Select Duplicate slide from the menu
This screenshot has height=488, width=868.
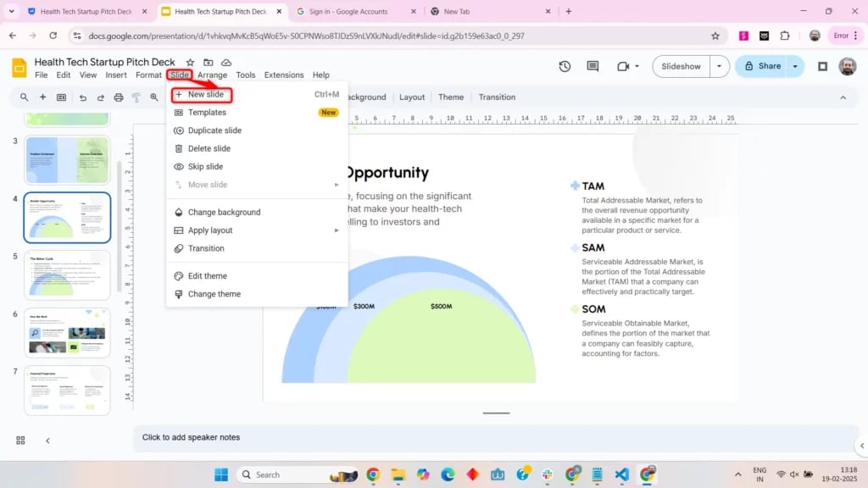point(216,130)
